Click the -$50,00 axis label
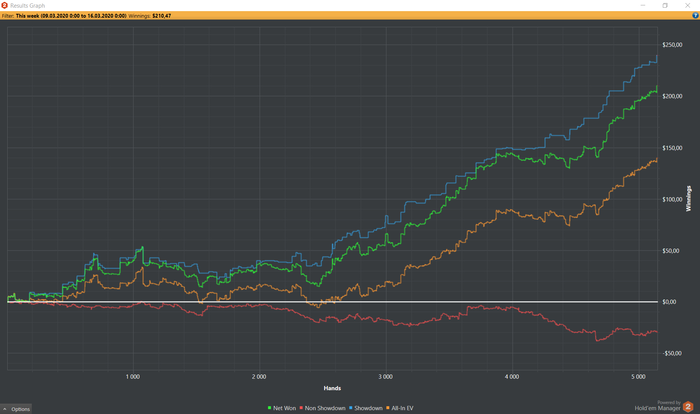The height and width of the screenshot is (414, 700). 672,354
